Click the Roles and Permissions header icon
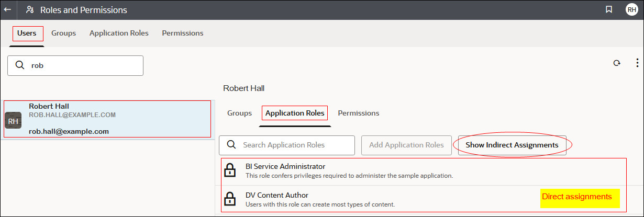The height and width of the screenshot is (217, 644). (x=30, y=9)
